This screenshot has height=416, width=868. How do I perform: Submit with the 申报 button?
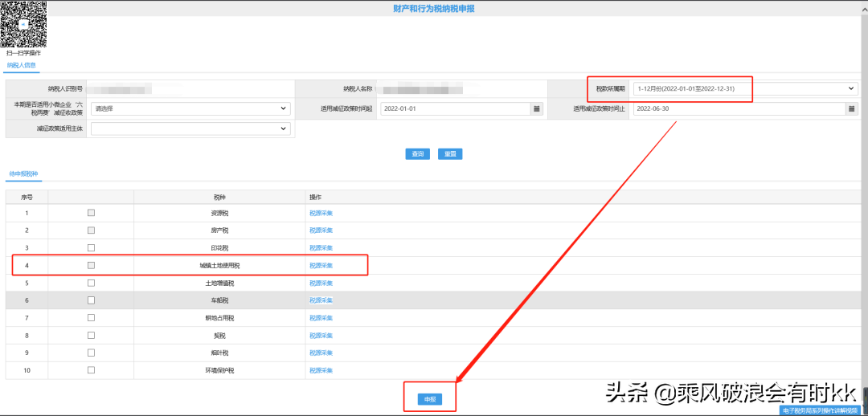tap(429, 398)
